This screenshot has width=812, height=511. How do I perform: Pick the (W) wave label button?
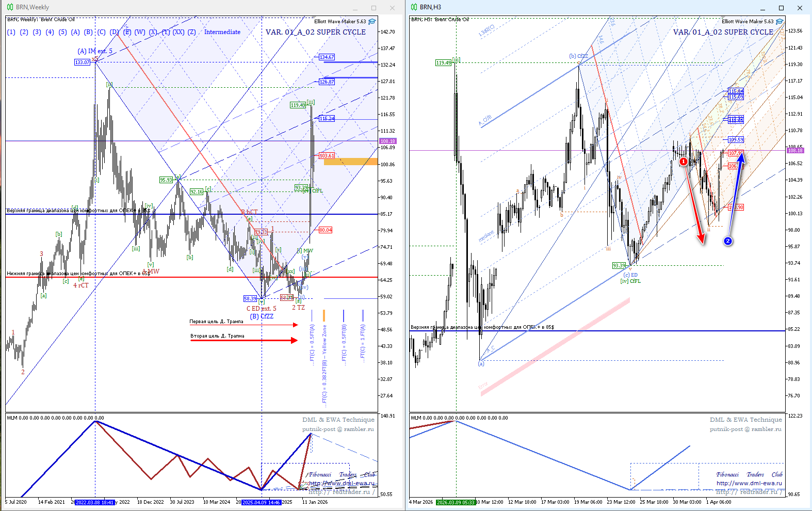click(140, 32)
